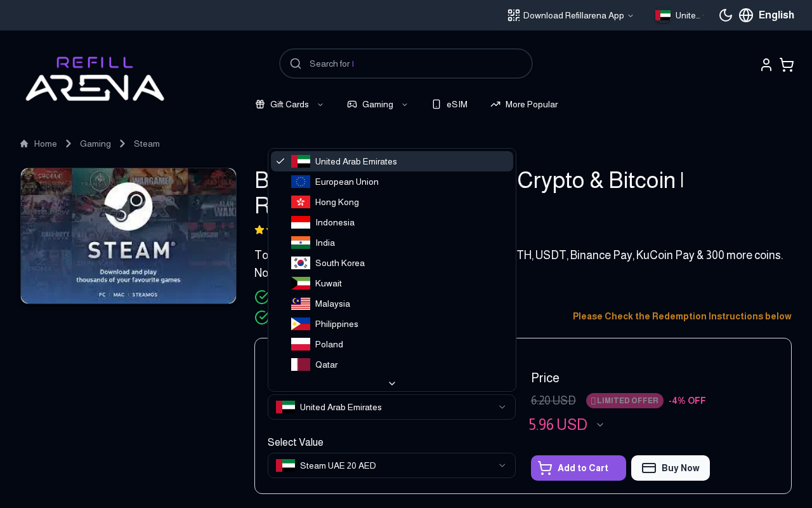Click the Malaysia flag icon
Image resolution: width=812 pixels, height=508 pixels.
point(301,304)
